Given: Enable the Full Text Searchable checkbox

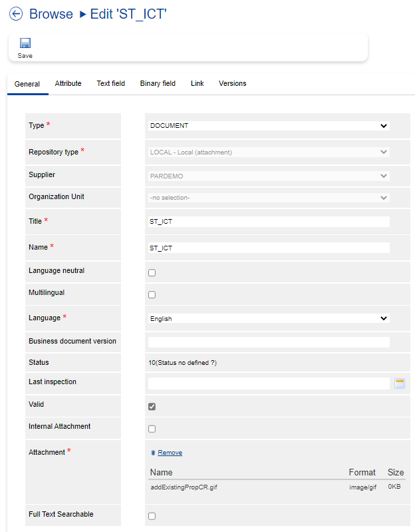Looking at the screenshot, I should [x=152, y=516].
